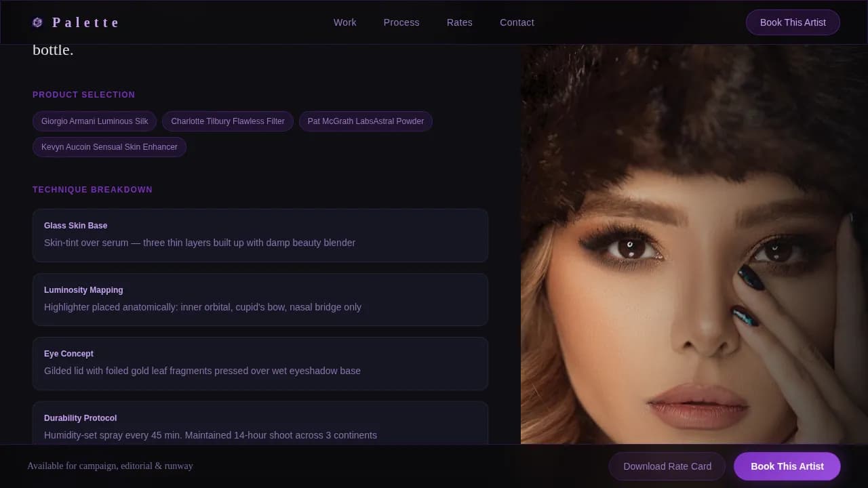Screen dimensions: 868x488
Task: Expand the Luminosity Mapping technique card
Action: [x=260, y=299]
